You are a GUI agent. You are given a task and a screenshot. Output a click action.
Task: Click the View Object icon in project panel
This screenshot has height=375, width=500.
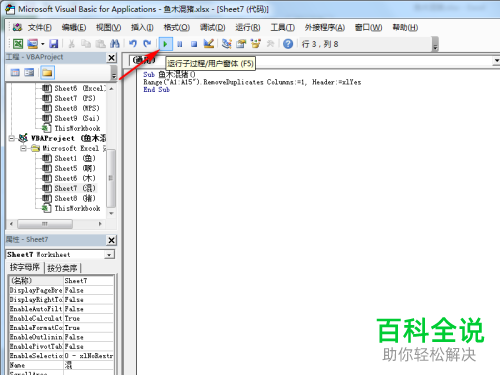[29, 72]
